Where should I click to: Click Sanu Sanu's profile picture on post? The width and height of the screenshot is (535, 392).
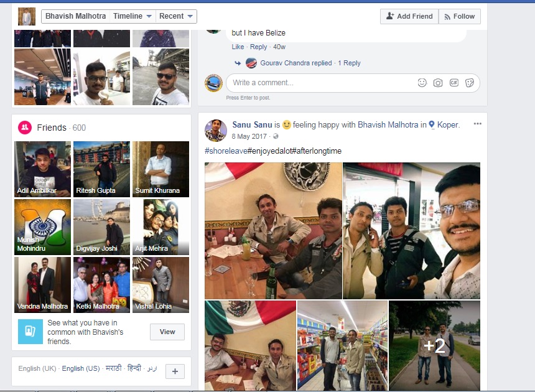(216, 130)
